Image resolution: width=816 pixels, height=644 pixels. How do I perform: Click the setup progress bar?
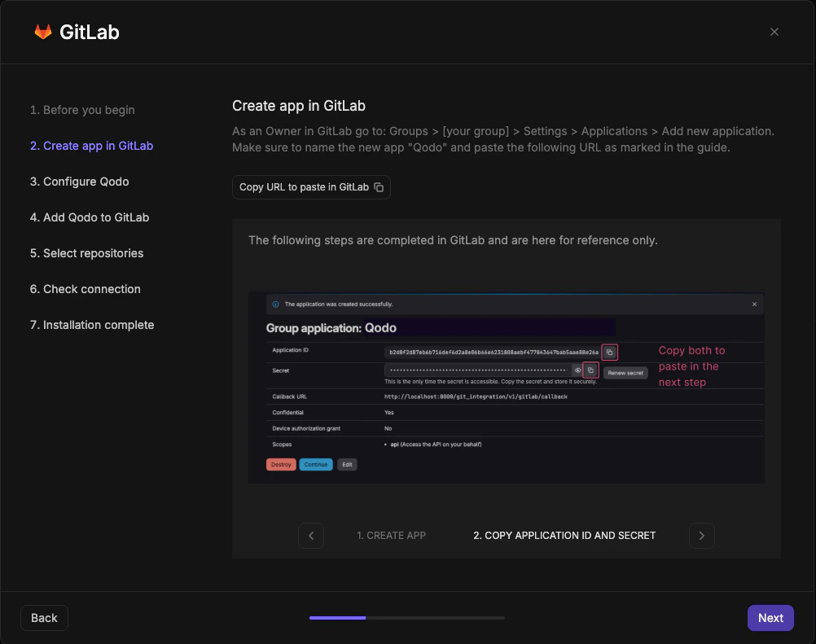click(407, 618)
